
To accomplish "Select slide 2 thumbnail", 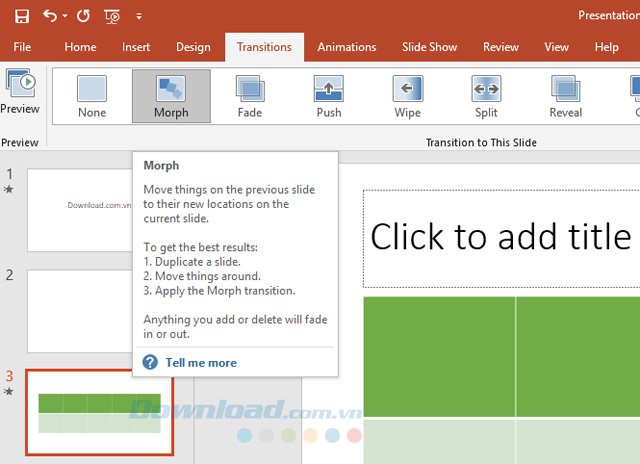I will [x=80, y=311].
